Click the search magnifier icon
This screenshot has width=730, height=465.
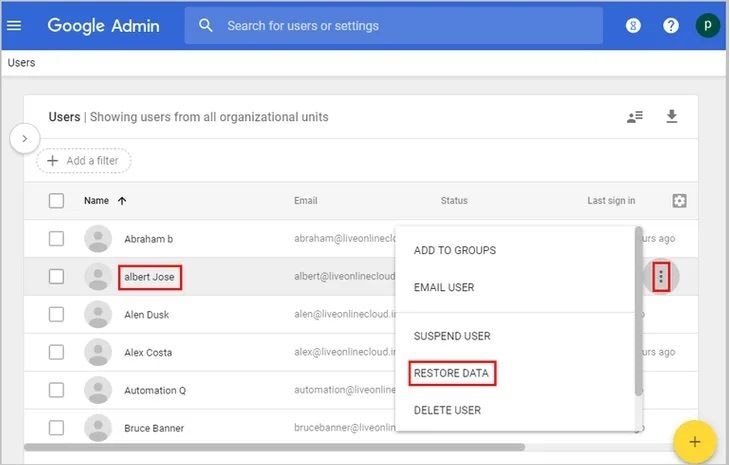pyautogui.click(x=206, y=25)
